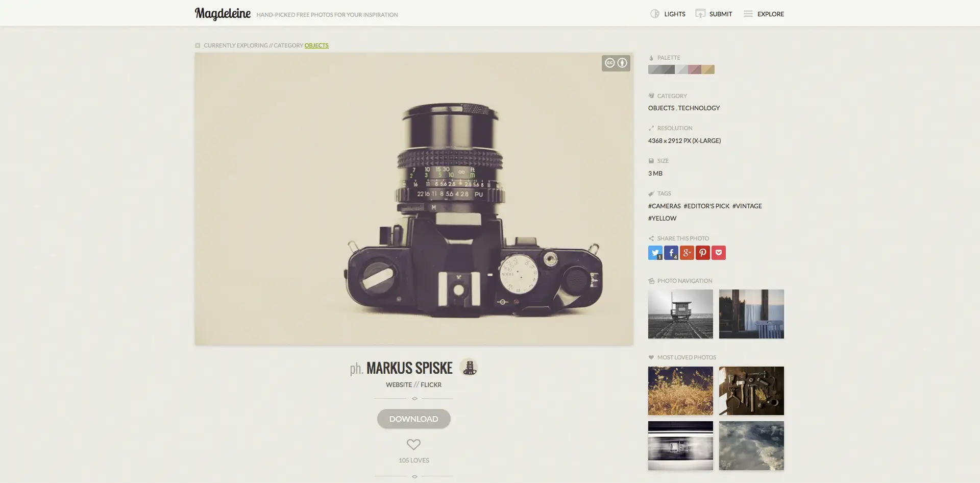Toggle the Lights mode
The height and width of the screenshot is (483, 980).
coord(668,14)
